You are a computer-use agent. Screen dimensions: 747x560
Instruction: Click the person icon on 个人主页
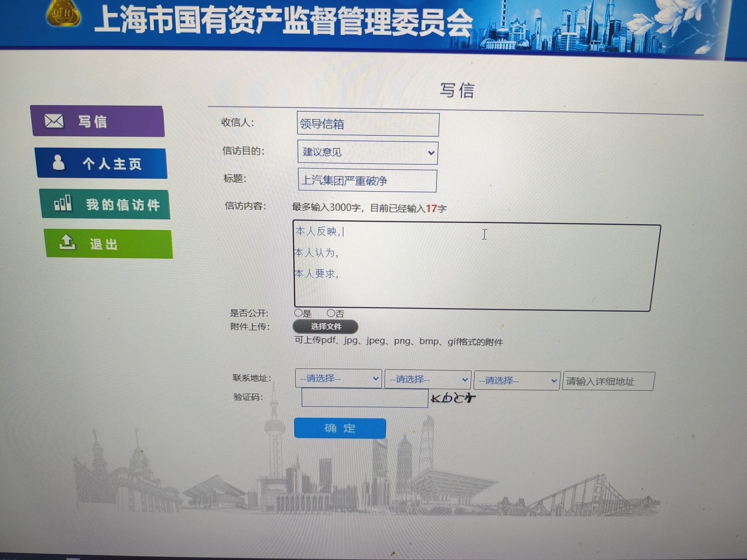coord(58,162)
